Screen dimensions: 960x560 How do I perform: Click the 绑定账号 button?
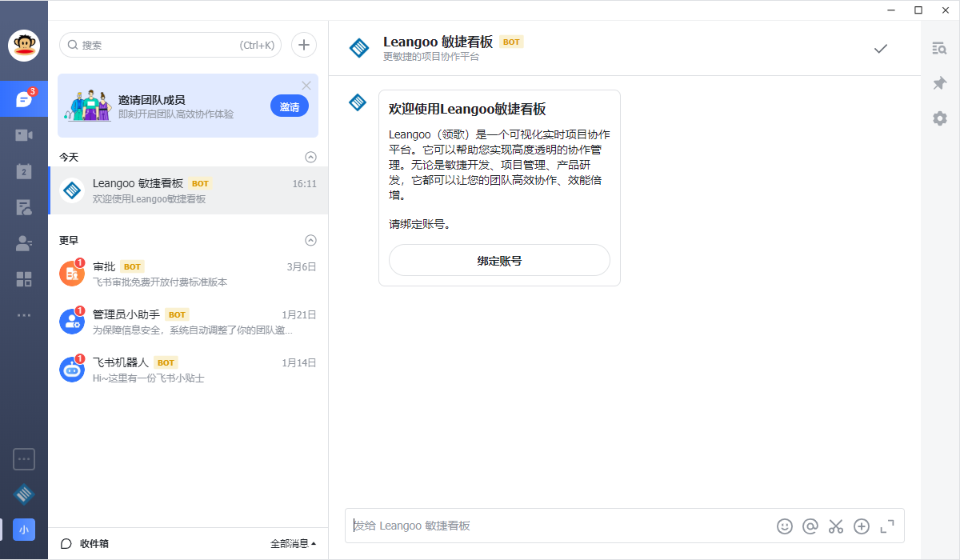tap(499, 260)
